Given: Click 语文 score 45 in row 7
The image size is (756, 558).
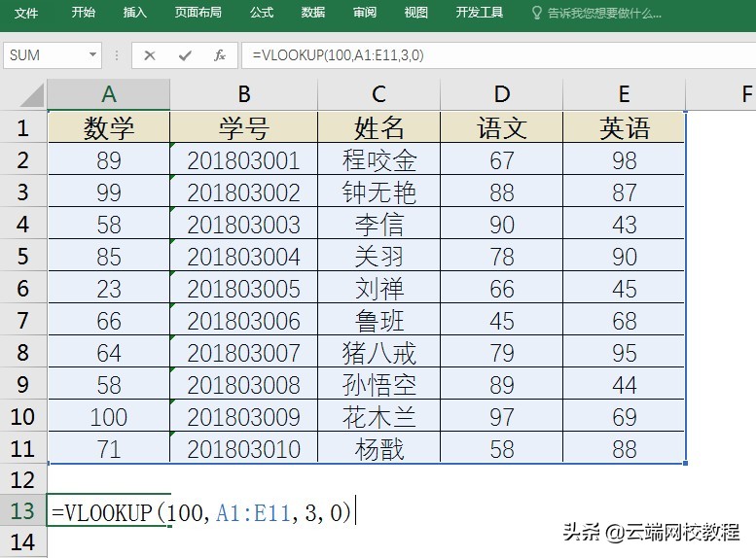Looking at the screenshot, I should tap(501, 321).
